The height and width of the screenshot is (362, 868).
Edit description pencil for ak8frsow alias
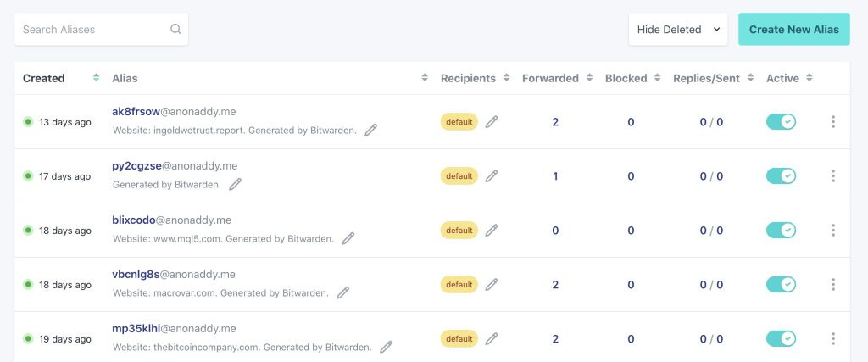(370, 130)
